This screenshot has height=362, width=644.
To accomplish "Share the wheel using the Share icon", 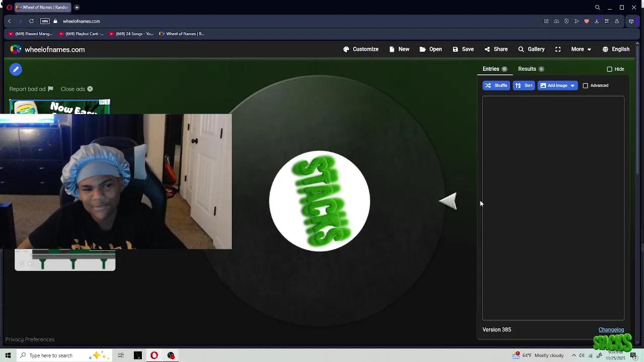I will point(496,49).
